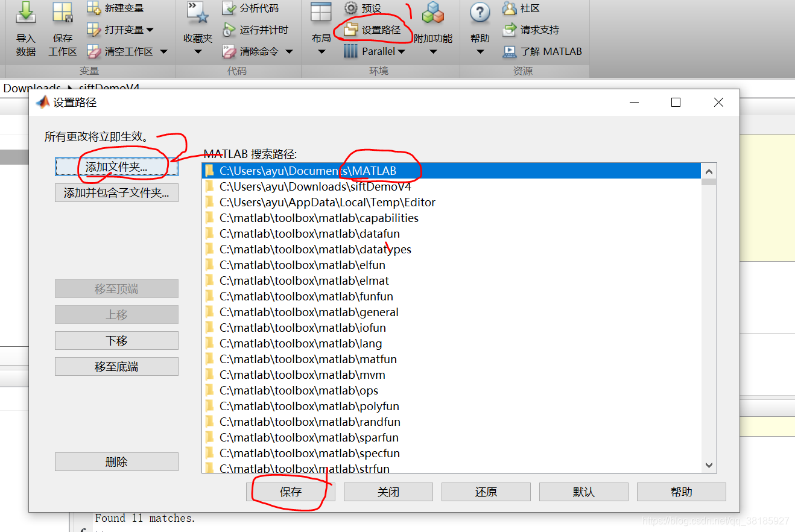The width and height of the screenshot is (795, 532).
Task: Expand the Parallel dropdown menu
Action: (402, 51)
